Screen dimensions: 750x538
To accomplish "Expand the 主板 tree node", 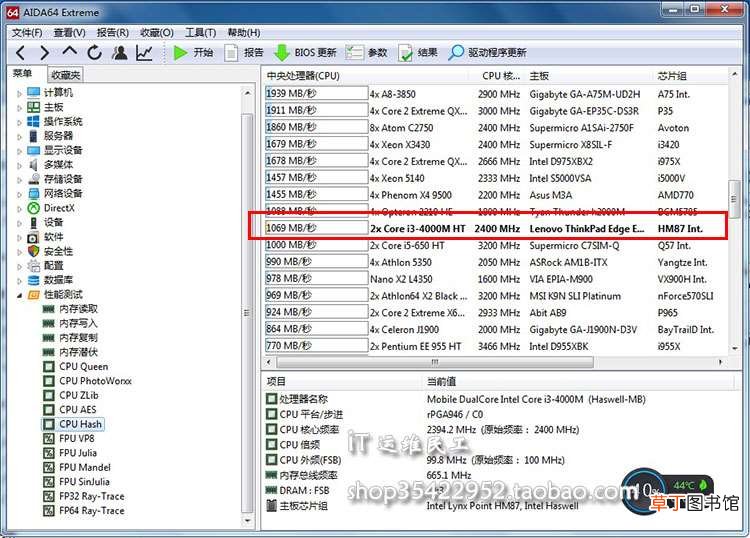I will point(20,108).
